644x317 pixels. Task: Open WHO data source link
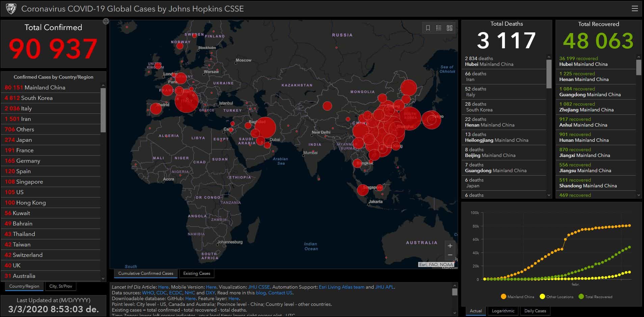pyautogui.click(x=148, y=293)
